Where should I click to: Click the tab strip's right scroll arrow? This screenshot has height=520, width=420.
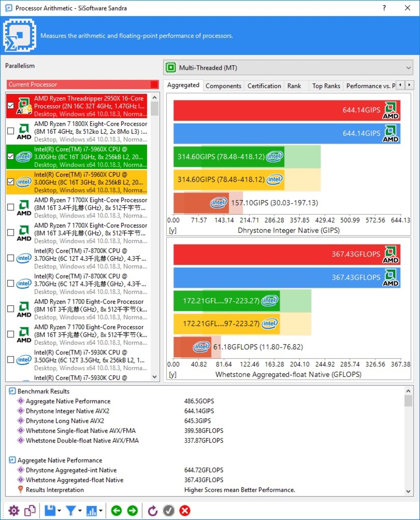(x=409, y=85)
